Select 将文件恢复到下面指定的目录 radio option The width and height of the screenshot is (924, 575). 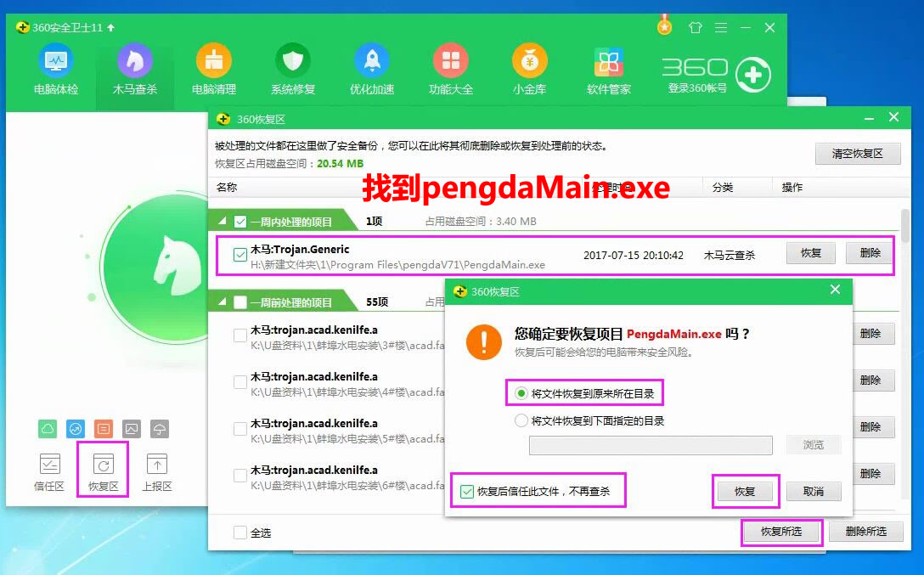pos(521,420)
